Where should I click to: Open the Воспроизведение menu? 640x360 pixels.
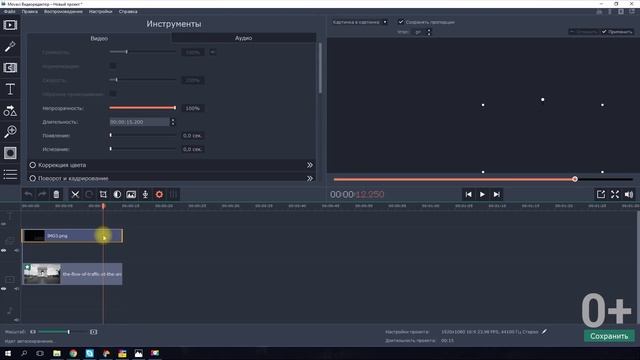tap(63, 11)
